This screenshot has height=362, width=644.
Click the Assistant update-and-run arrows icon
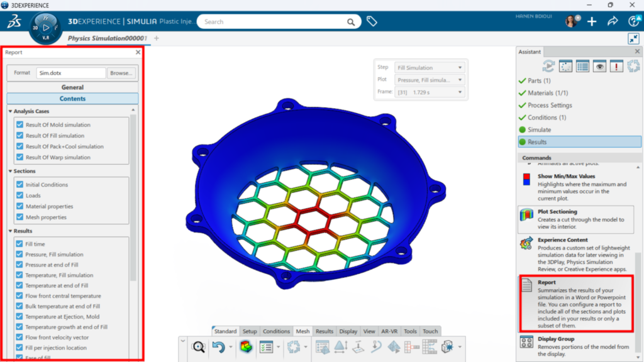pos(548,66)
